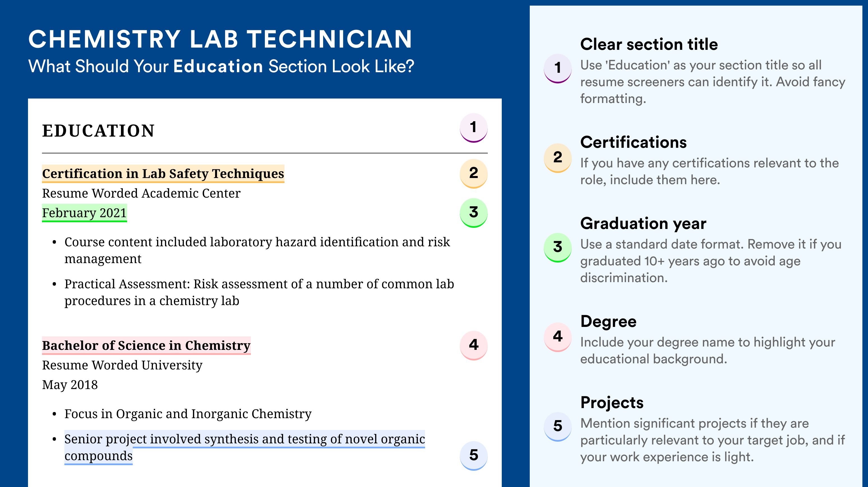Click the orange number 2 badge in resume
868x487 pixels.
click(473, 174)
